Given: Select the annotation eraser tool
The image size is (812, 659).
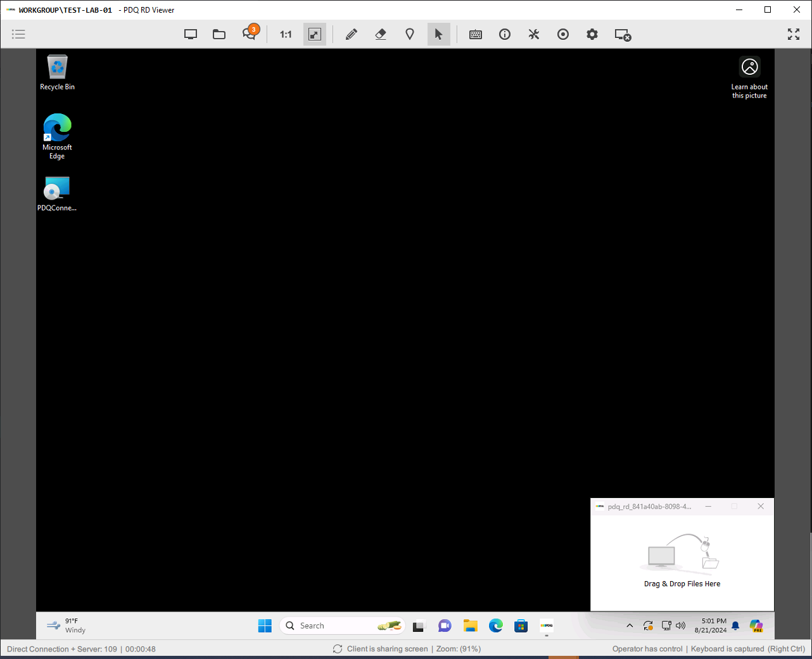Looking at the screenshot, I should [381, 34].
